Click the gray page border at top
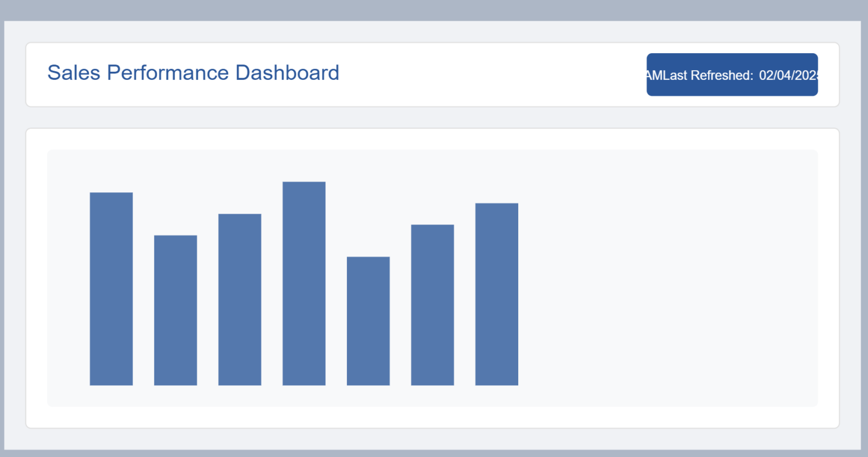868x457 pixels. pyautogui.click(x=434, y=10)
